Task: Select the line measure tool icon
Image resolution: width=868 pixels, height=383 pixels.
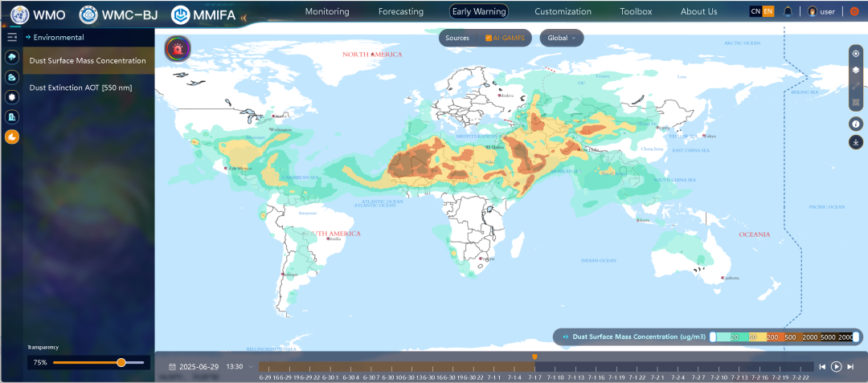Action: 856,86
